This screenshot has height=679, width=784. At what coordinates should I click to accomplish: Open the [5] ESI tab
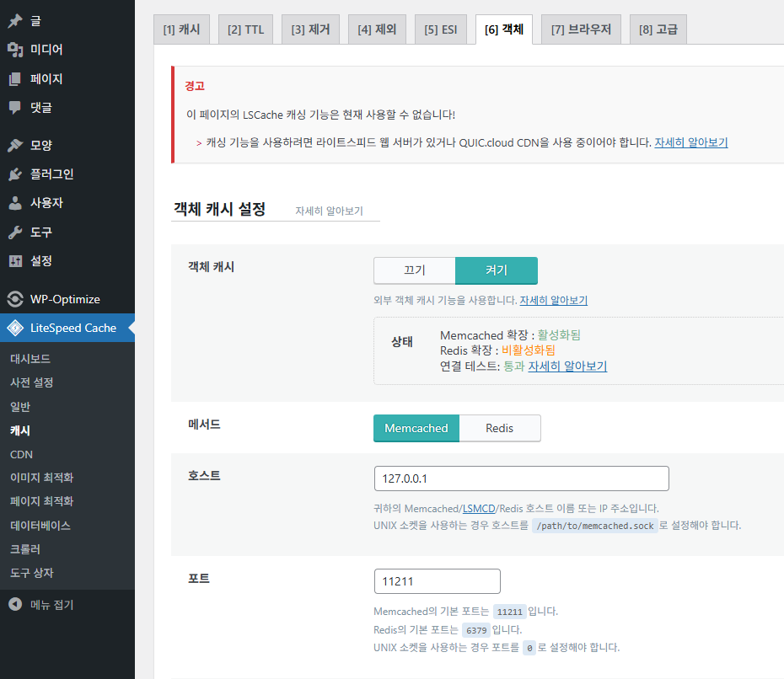[x=441, y=29]
